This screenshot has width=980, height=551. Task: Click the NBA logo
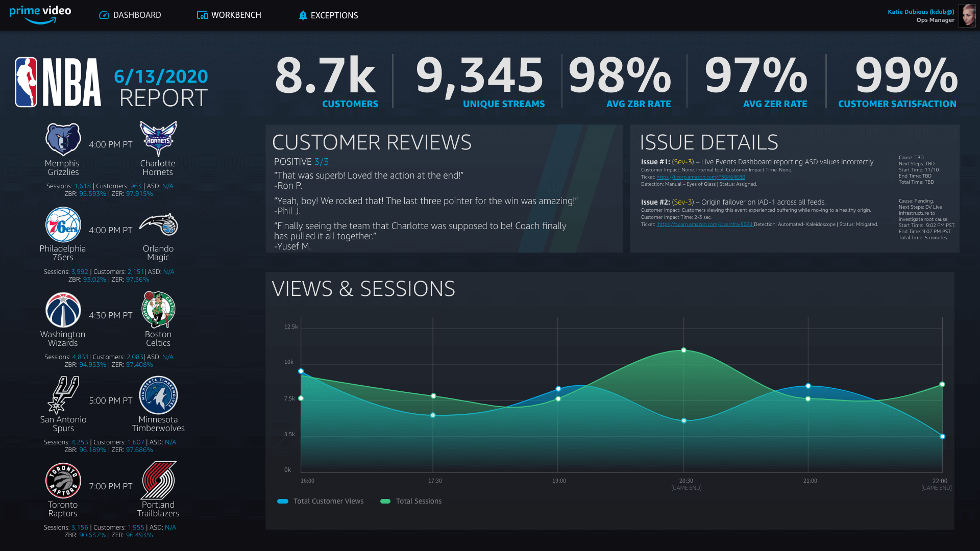[x=58, y=82]
